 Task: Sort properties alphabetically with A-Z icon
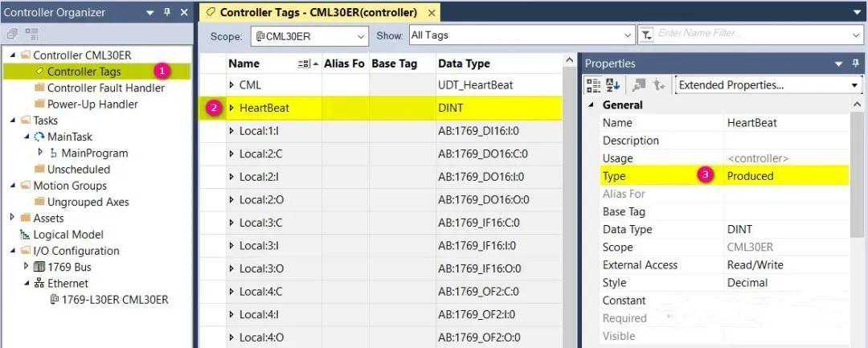[612, 85]
